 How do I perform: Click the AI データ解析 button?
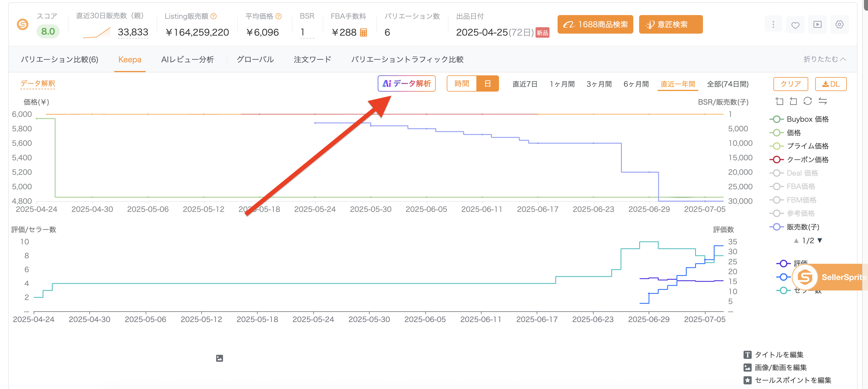coord(407,83)
